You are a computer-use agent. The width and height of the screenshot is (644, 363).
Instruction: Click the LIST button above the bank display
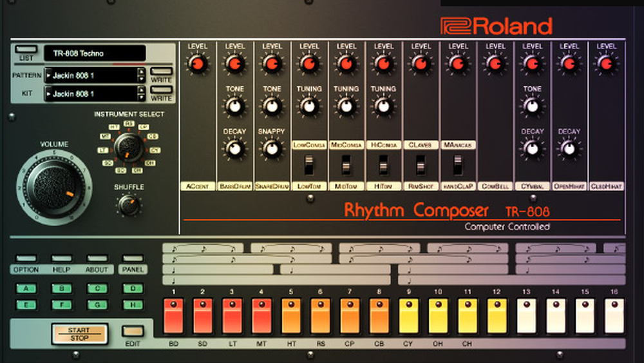(x=26, y=49)
